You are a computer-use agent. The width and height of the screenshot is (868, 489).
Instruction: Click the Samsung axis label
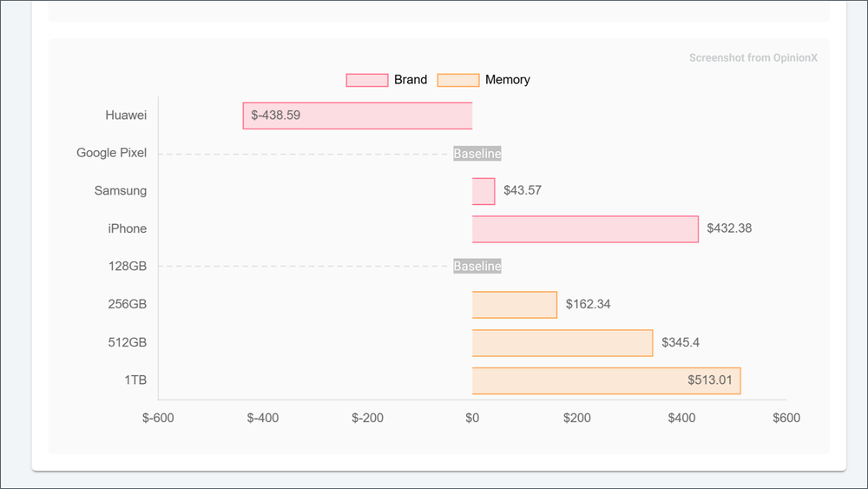coord(120,191)
